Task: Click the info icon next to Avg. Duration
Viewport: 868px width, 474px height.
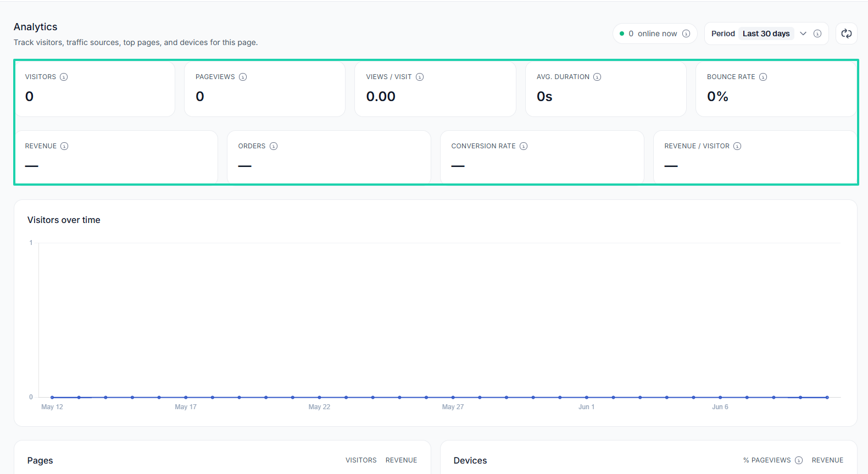Action: coord(597,77)
